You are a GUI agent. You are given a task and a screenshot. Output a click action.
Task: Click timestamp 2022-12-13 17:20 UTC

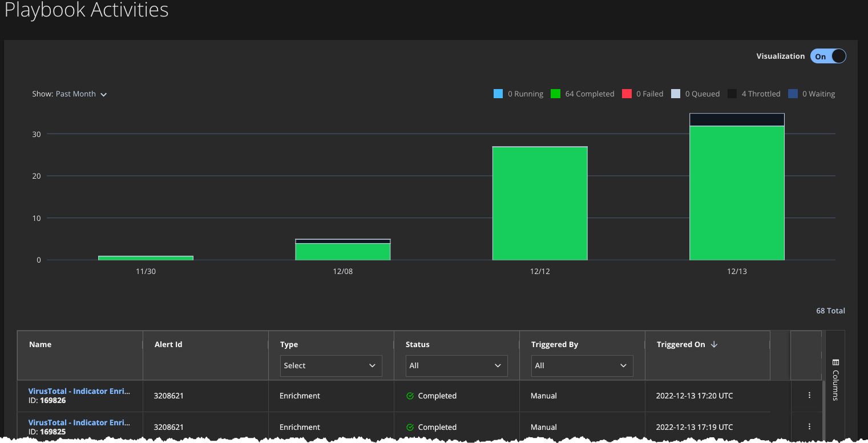tap(695, 396)
